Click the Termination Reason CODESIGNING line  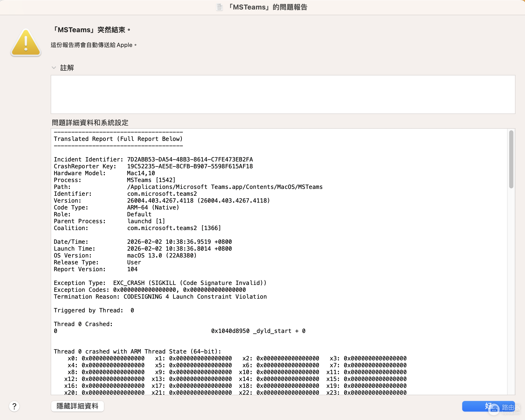[160, 297]
